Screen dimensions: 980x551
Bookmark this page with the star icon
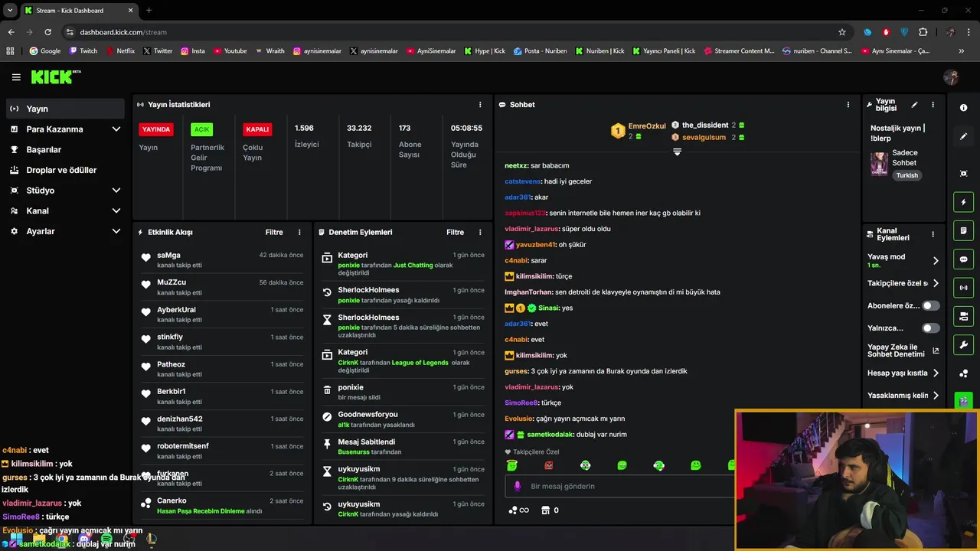tap(842, 32)
